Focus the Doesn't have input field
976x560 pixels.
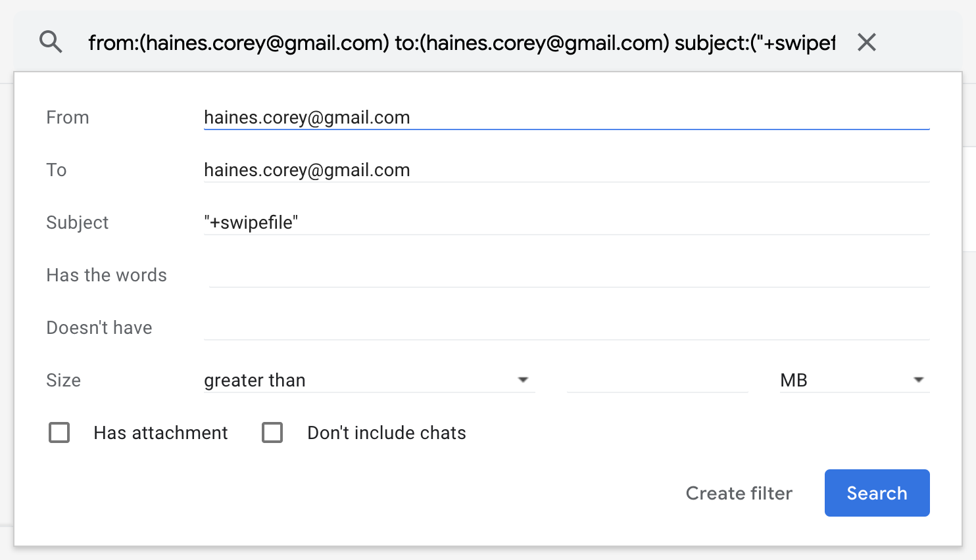pos(566,328)
